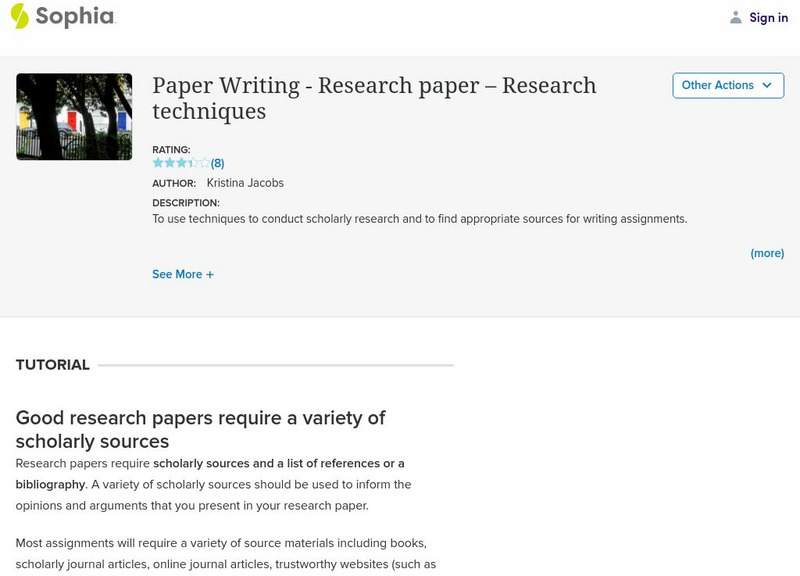Click the TUTORIAL section label
This screenshot has width=800, height=576.
tap(53, 365)
